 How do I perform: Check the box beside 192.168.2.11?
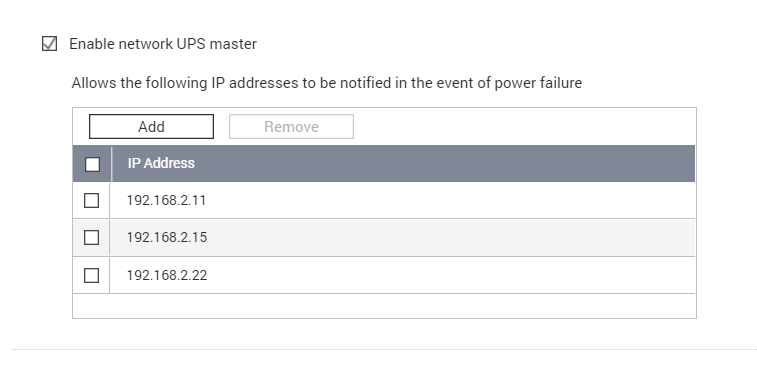(91, 200)
